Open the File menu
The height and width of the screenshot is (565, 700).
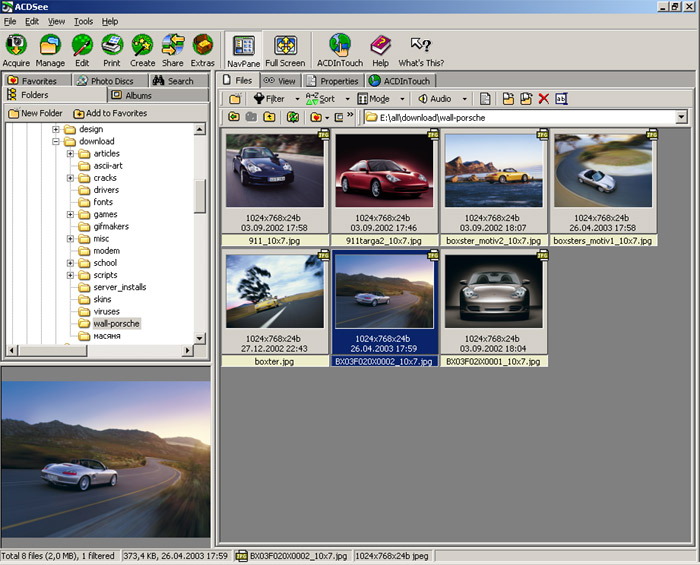10,21
